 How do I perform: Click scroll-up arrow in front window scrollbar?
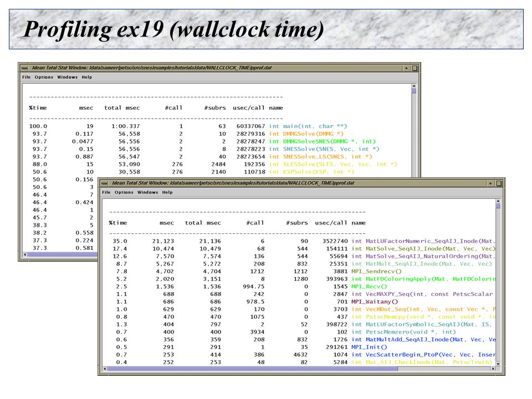click(498, 201)
